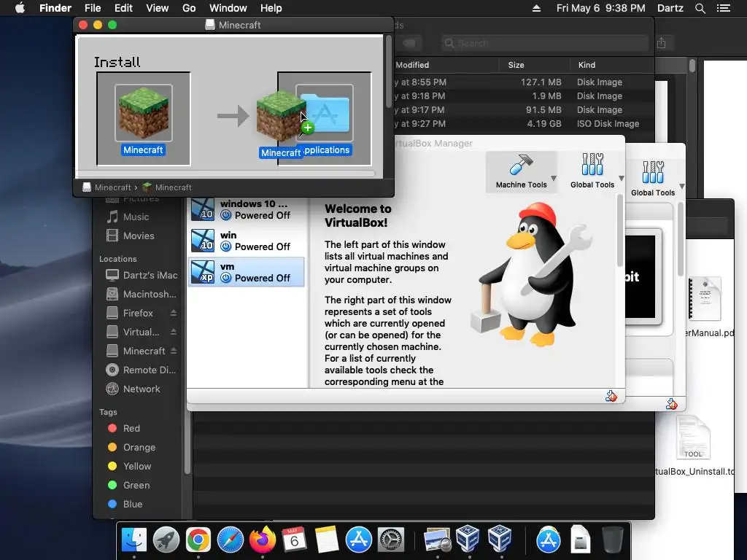Open the File menu

(x=93, y=8)
